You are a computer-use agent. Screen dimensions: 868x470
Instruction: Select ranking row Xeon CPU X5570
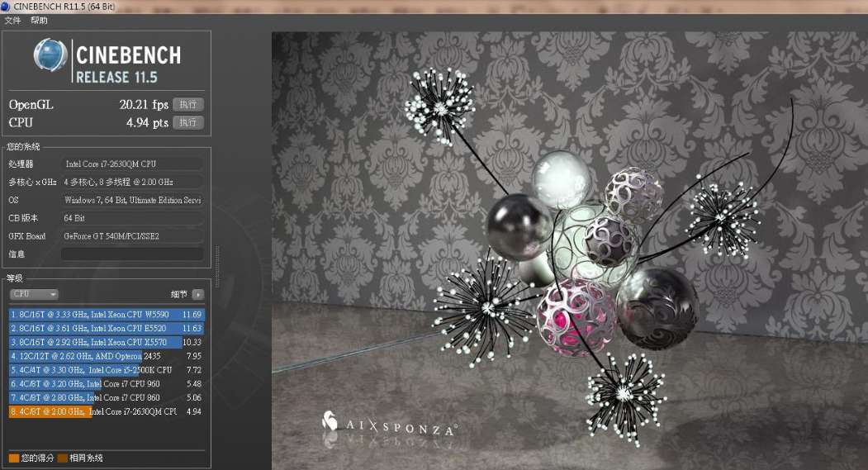[107, 342]
